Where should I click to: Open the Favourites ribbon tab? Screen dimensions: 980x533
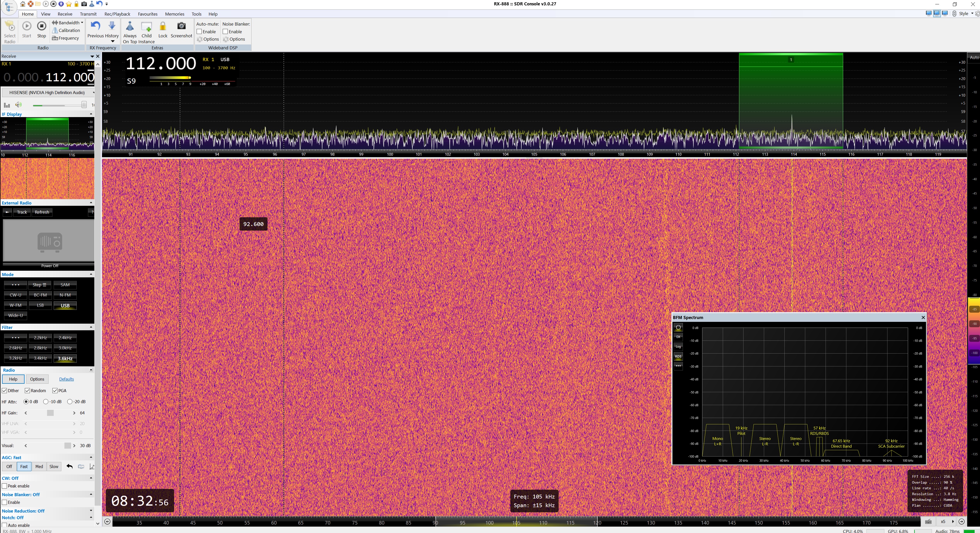(148, 14)
